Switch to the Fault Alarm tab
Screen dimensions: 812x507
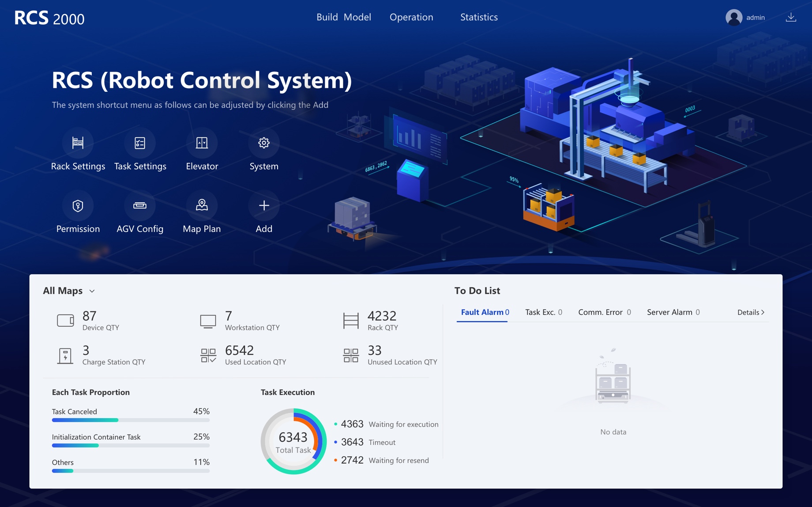coord(482,312)
